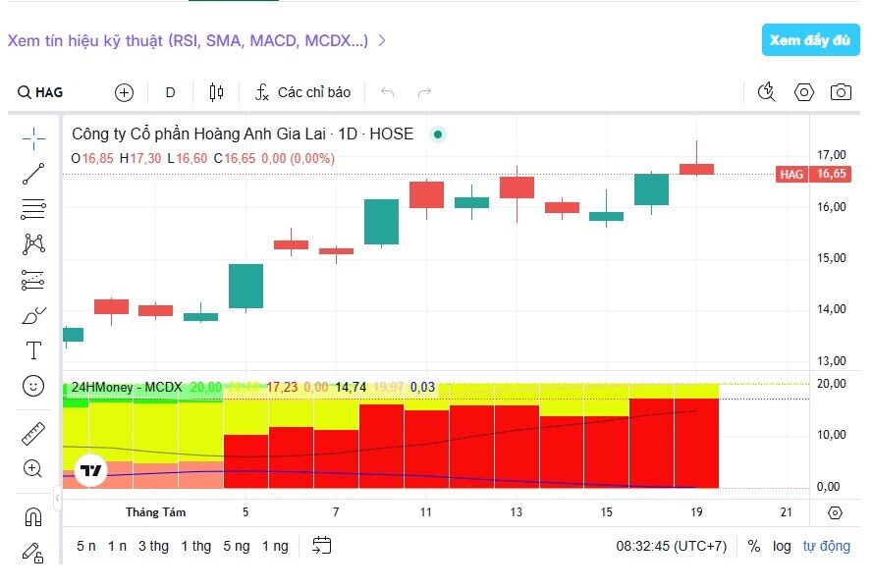The height and width of the screenshot is (588, 872).
Task: Toggle the magnet snap mode
Action: [x=33, y=517]
